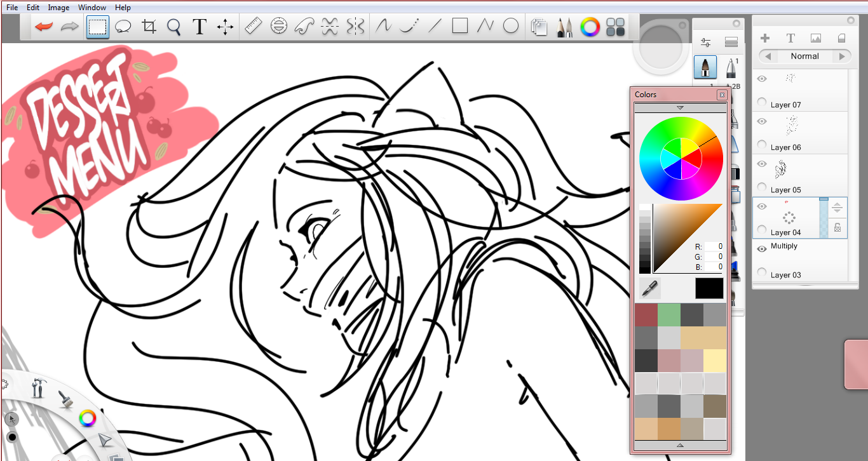Click the bottom arrow of the Colors swatches
This screenshot has width=868, height=461.
tap(680, 446)
